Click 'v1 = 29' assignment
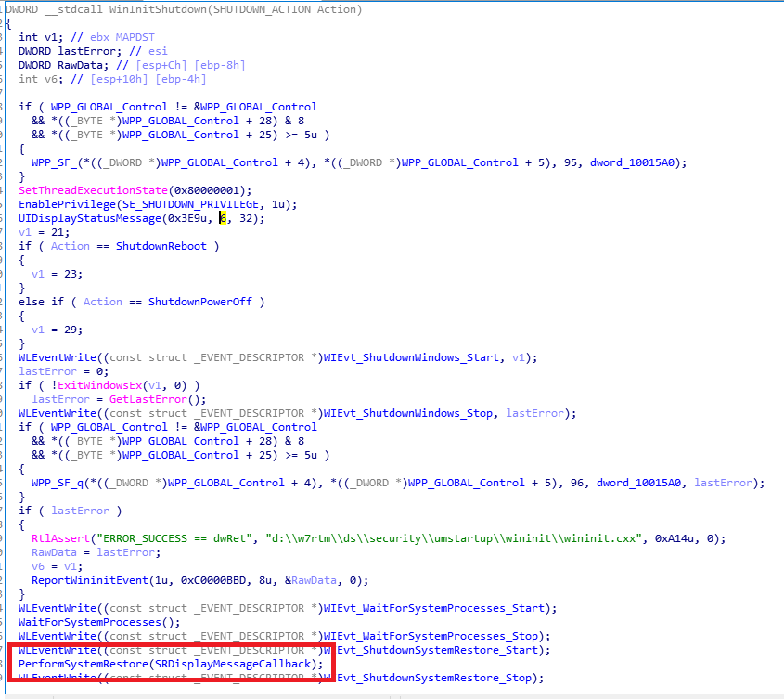 coord(57,330)
